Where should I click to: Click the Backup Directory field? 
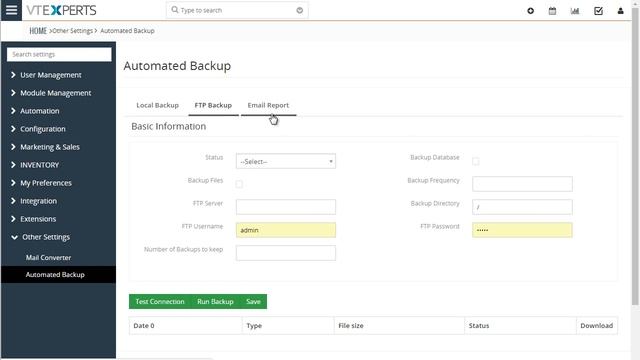tap(522, 207)
